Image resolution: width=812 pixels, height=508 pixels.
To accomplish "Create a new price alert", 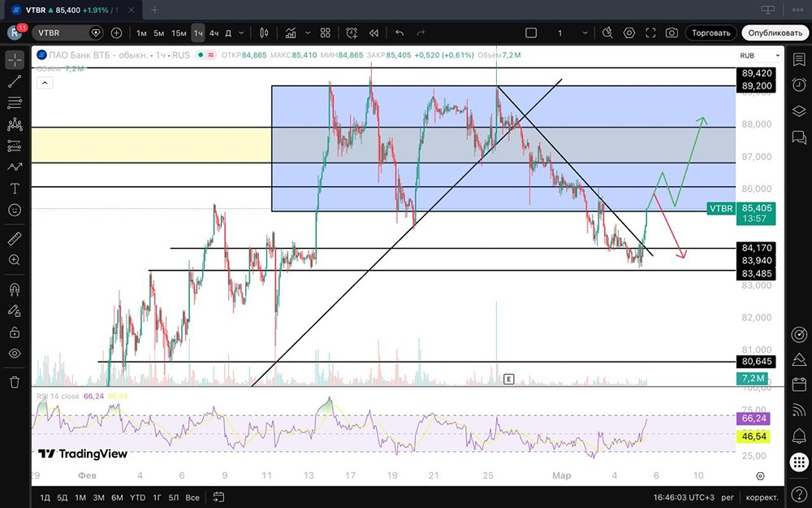I will point(352,33).
